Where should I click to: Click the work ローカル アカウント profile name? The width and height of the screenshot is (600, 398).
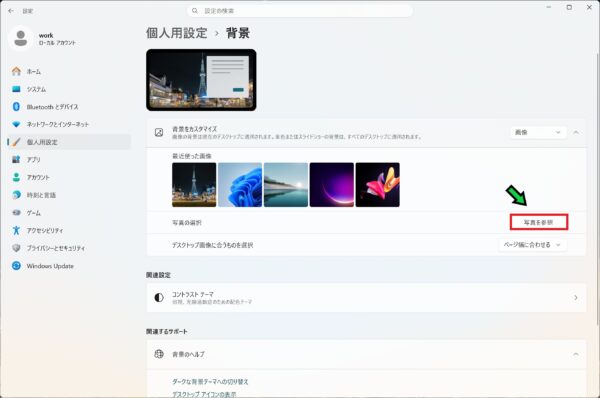click(57, 39)
